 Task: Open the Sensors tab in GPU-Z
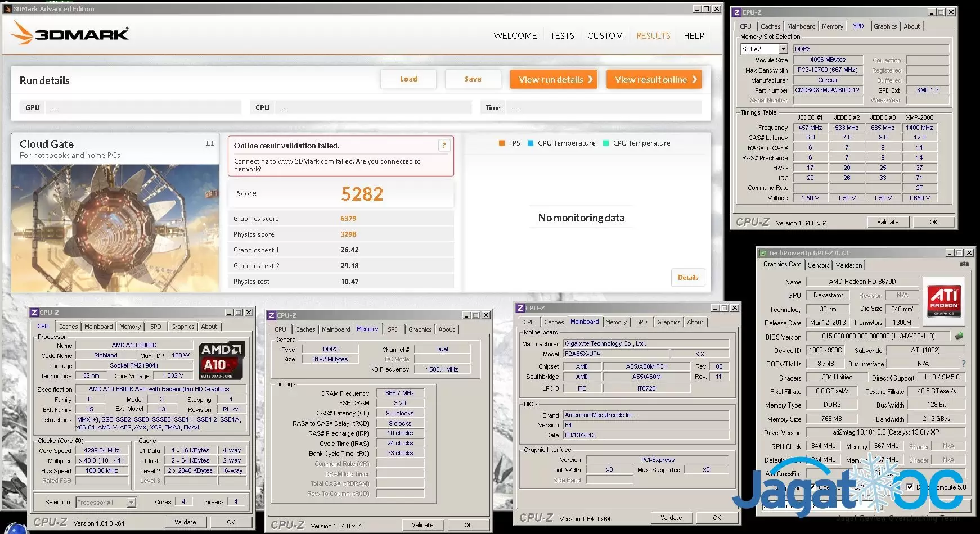[x=819, y=265]
